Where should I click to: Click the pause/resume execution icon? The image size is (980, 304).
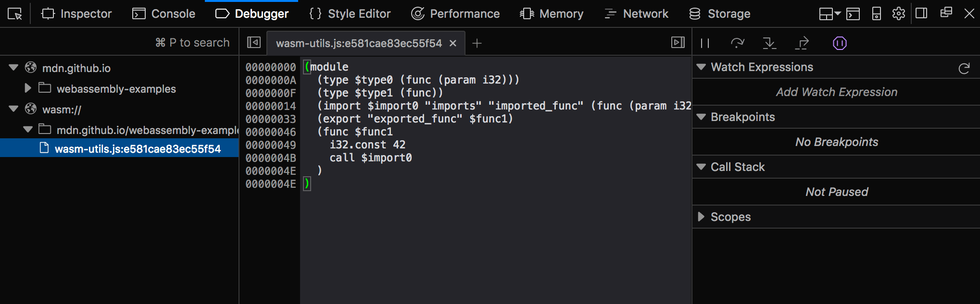point(704,43)
